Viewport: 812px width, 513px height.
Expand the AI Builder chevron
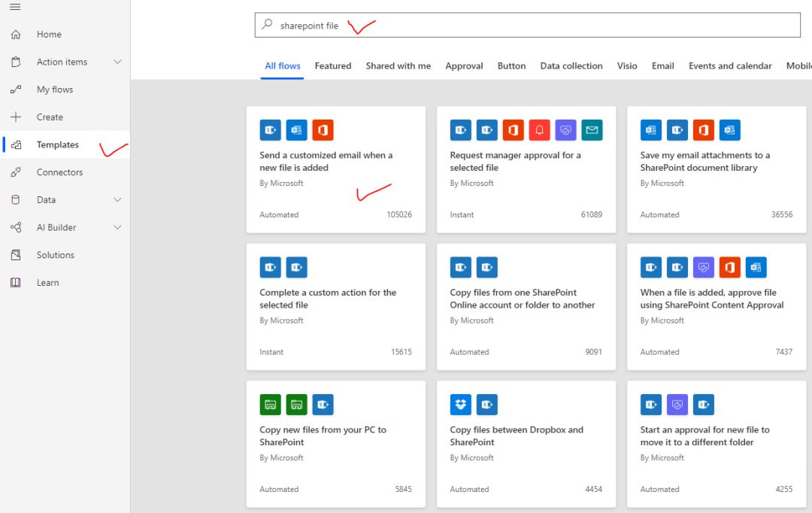pyautogui.click(x=117, y=227)
